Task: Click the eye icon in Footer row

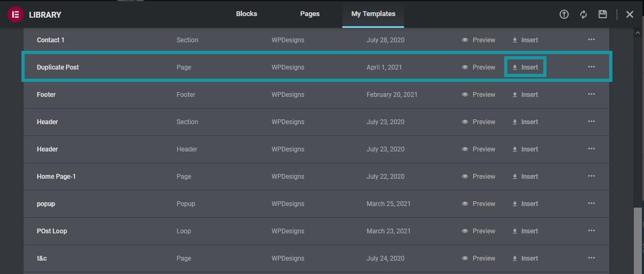Action: (465, 95)
